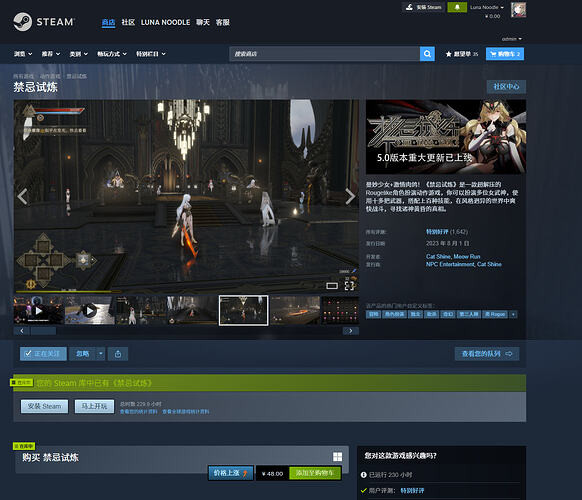582x500 pixels.
Task: Open the NPC Entertainment publisher link
Action: coord(450,264)
